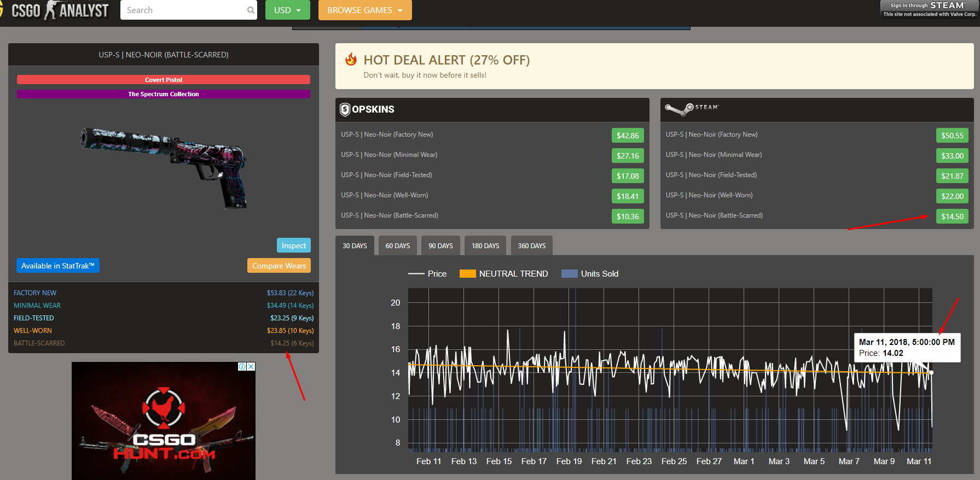Sign in through Steam button

click(929, 9)
